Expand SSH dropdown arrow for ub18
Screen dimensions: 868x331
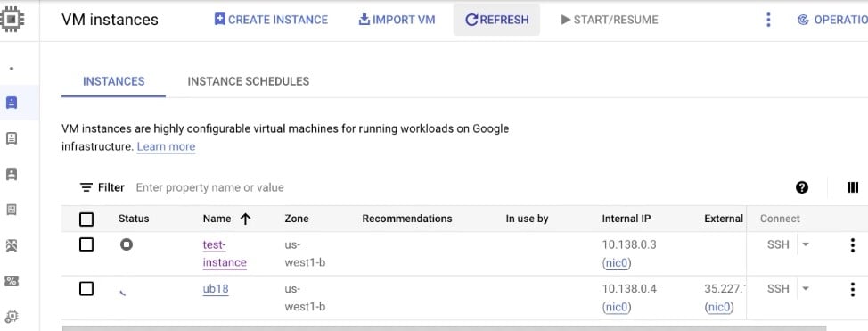click(x=806, y=288)
